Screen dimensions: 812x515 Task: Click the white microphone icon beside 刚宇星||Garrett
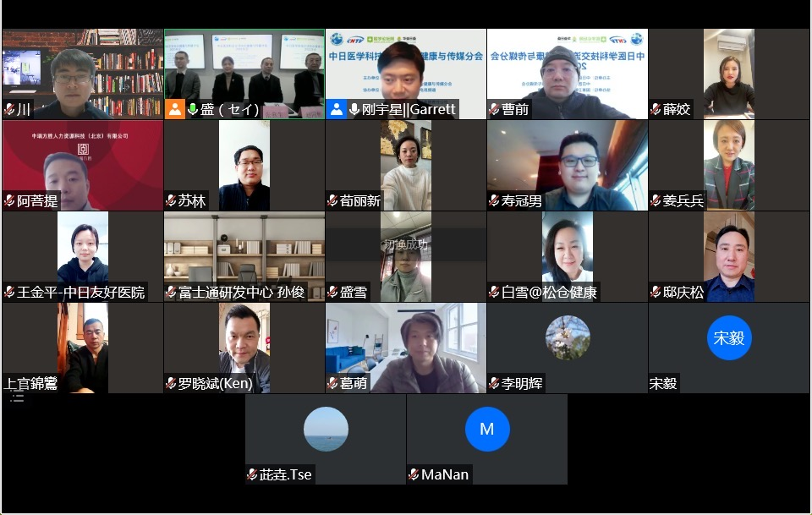click(x=354, y=109)
